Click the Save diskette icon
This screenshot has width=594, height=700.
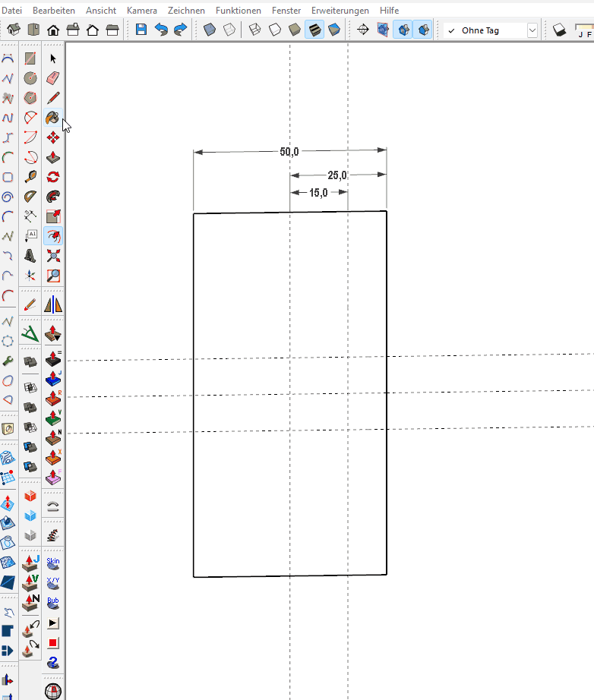[x=141, y=30]
